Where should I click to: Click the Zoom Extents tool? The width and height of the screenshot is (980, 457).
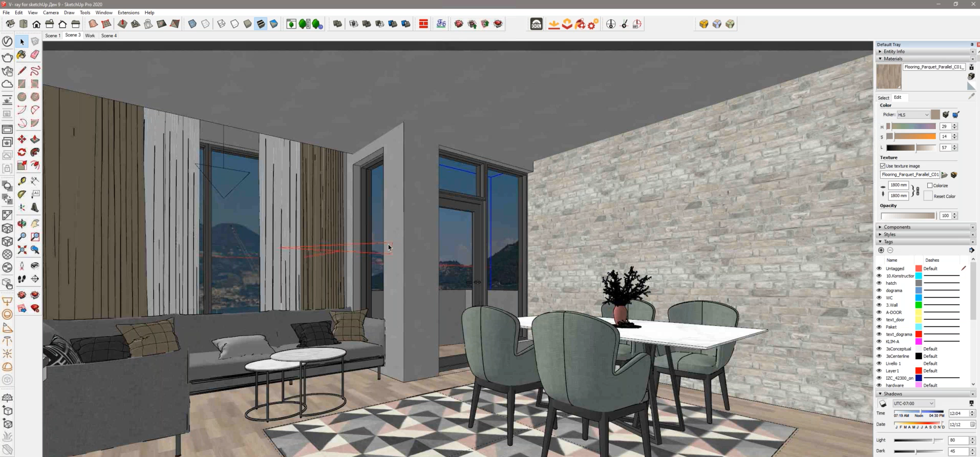22,250
